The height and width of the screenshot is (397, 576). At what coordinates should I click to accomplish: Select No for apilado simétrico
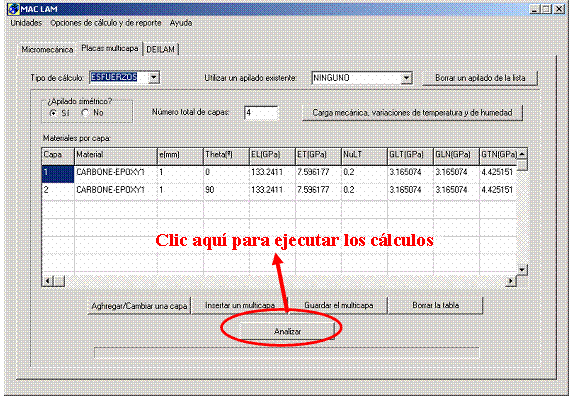pos(85,113)
